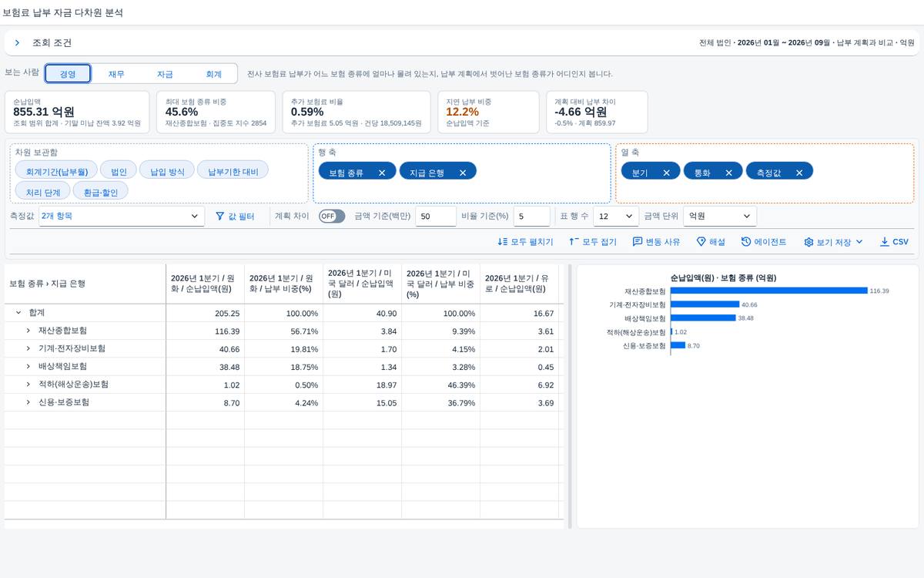Screen dimensions: 924x578
Task: Expand the 배상책임보험 row
Action: 28,366
